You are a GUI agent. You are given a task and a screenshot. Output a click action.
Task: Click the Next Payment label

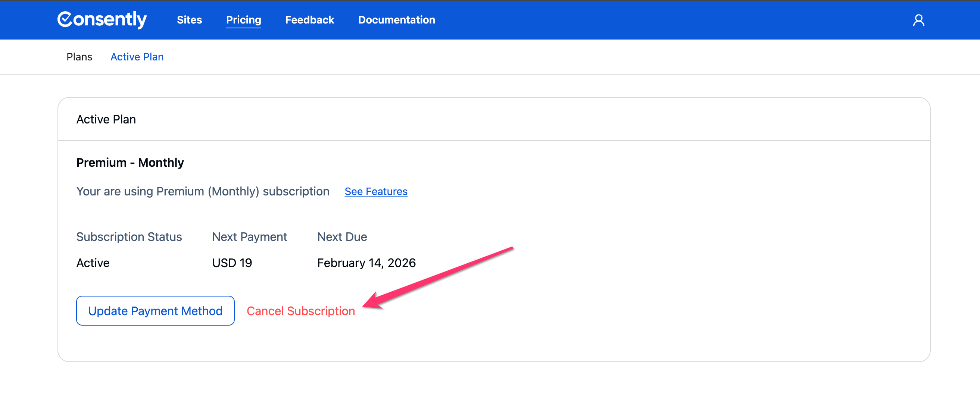point(249,237)
